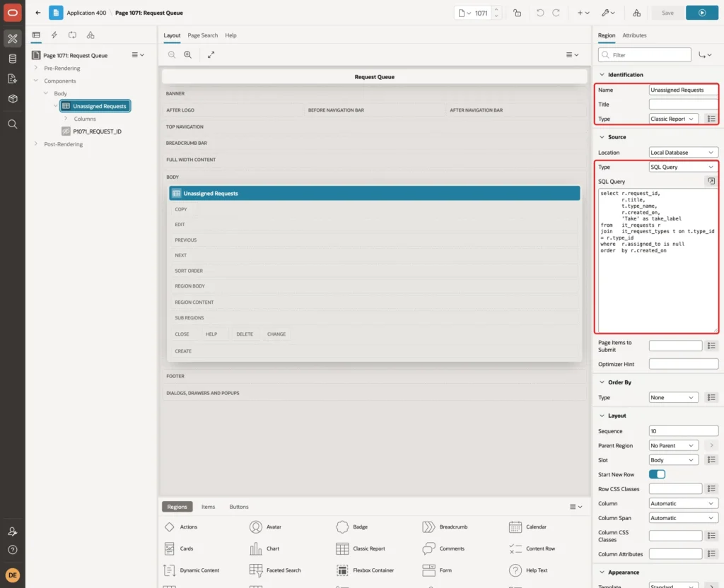Open Shared Components icon in top toolbar
The image size is (724, 588).
click(x=636, y=13)
